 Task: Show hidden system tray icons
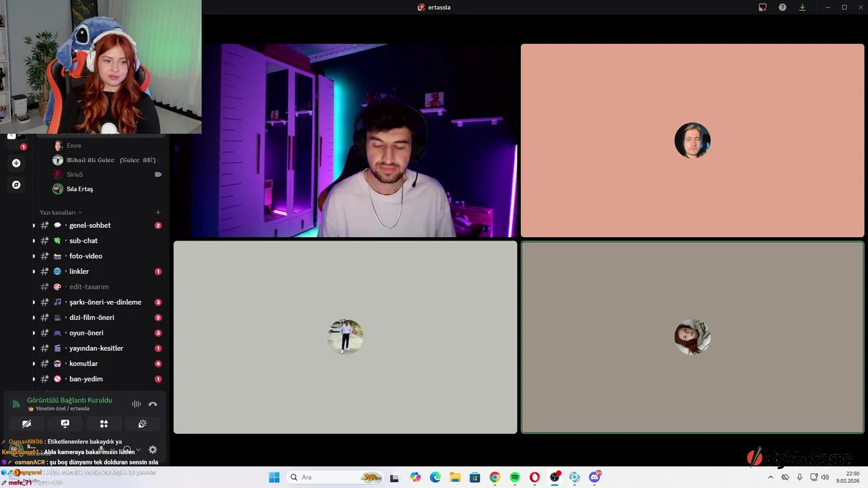pos(770,477)
